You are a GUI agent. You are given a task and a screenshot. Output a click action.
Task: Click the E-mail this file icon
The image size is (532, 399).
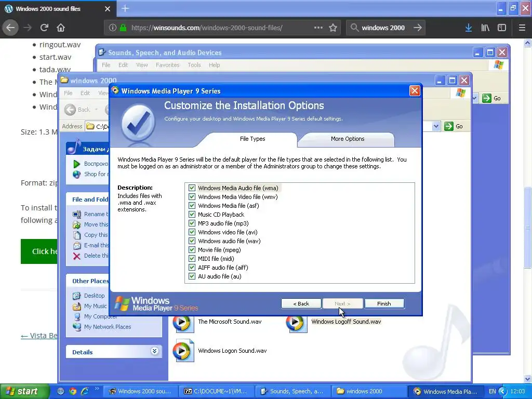pos(77,246)
